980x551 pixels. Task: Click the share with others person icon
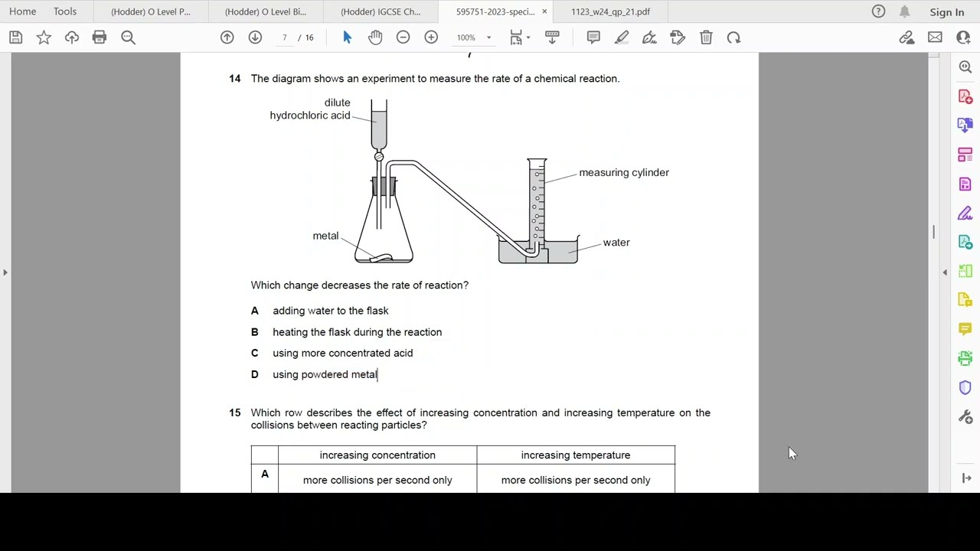click(963, 37)
